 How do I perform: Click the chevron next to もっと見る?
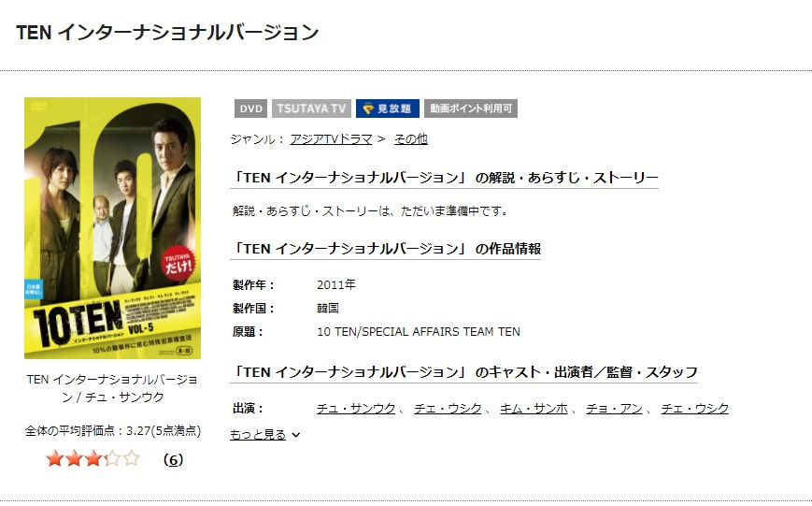pyautogui.click(x=295, y=435)
